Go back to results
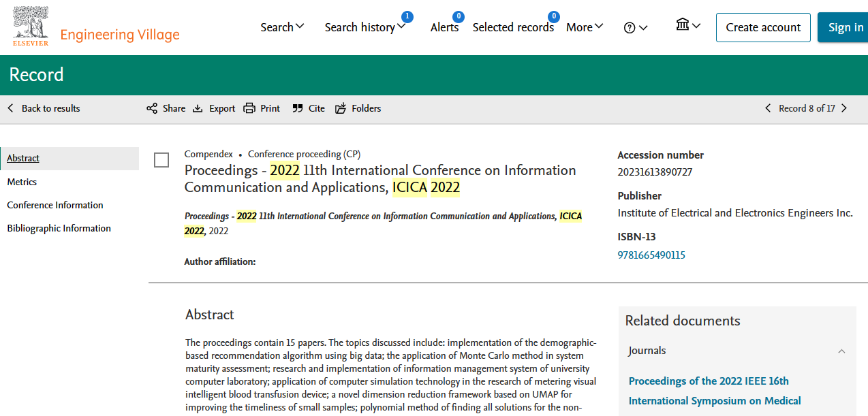The width and height of the screenshot is (868, 416). click(x=44, y=108)
